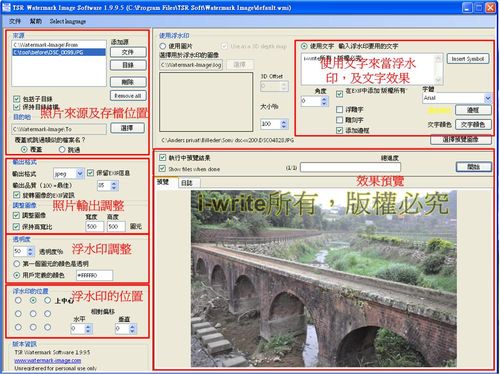500x374 pixels.
Task: Open the 文件 menu
Action: tap(15, 21)
